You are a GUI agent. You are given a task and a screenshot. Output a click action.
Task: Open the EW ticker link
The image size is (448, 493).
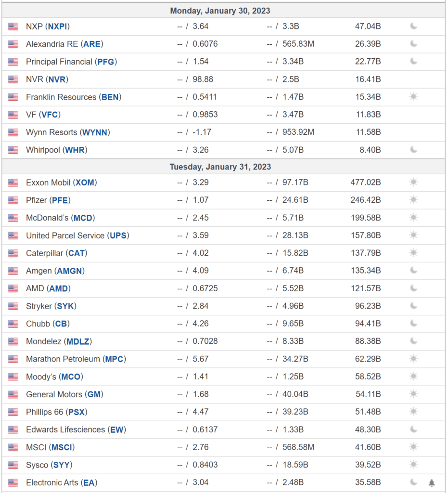(x=117, y=429)
